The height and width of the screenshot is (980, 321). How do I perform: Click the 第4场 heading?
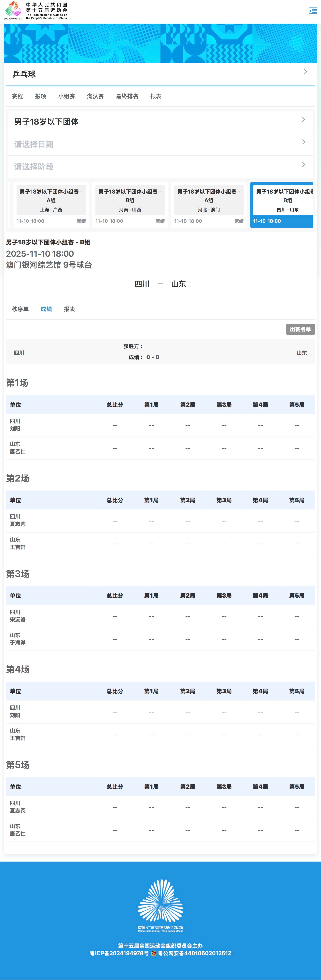[18, 669]
